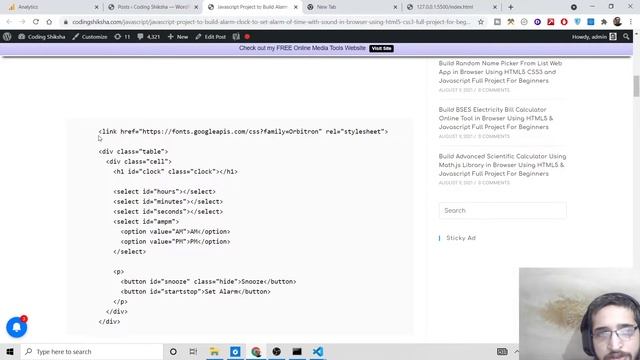Click the taskbar search box
640x360 pixels.
point(92,351)
